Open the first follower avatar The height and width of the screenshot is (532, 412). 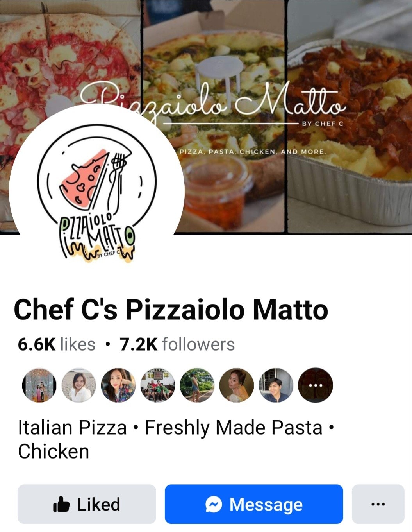click(39, 385)
